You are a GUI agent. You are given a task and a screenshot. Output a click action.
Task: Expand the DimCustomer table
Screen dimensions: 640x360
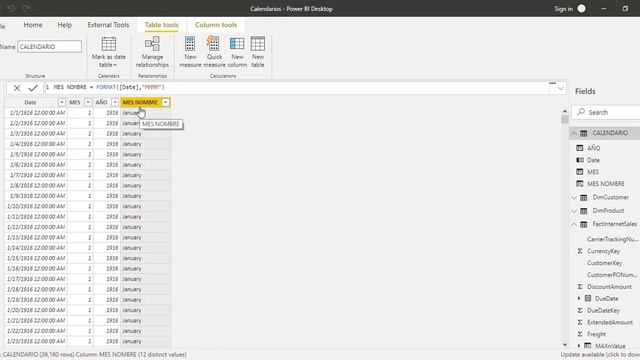(574, 198)
